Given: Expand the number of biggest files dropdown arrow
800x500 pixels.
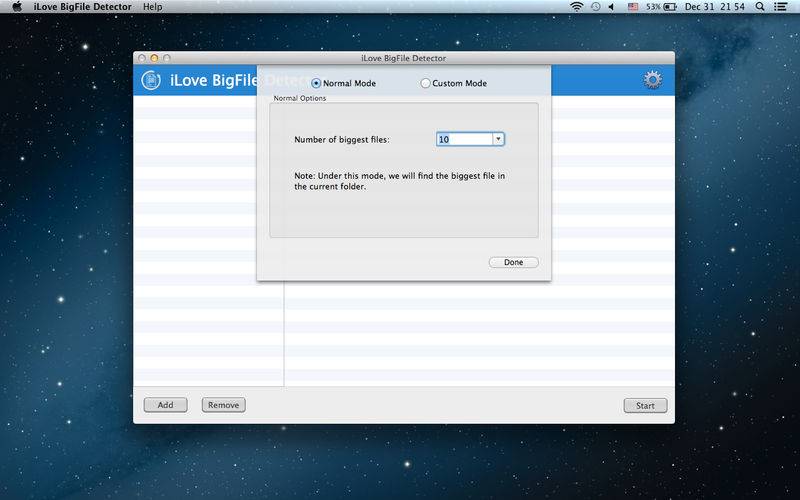Looking at the screenshot, I should tap(498, 139).
